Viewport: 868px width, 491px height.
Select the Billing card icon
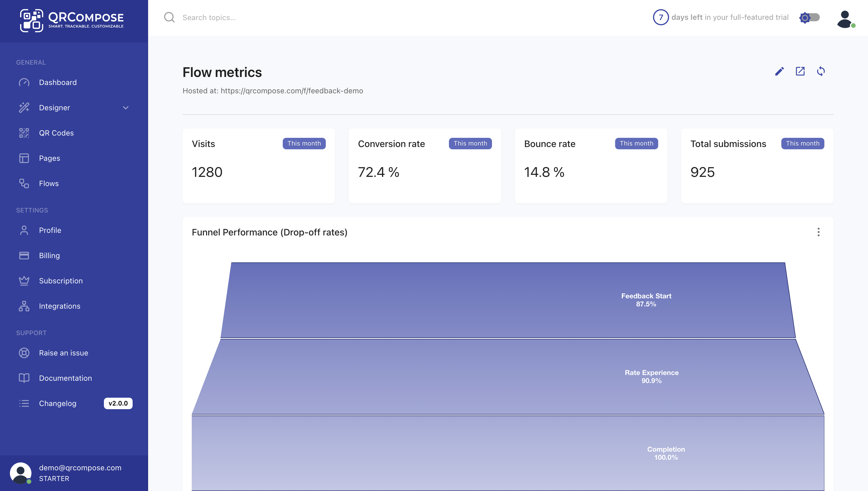click(x=24, y=255)
